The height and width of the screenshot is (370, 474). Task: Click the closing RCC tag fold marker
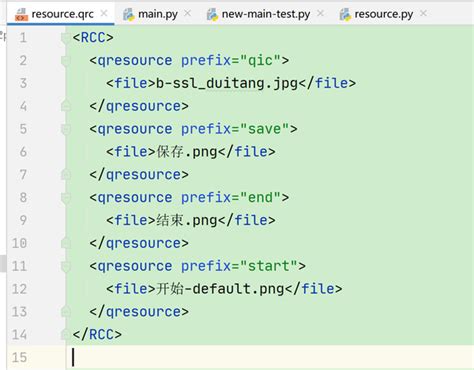pos(66,334)
